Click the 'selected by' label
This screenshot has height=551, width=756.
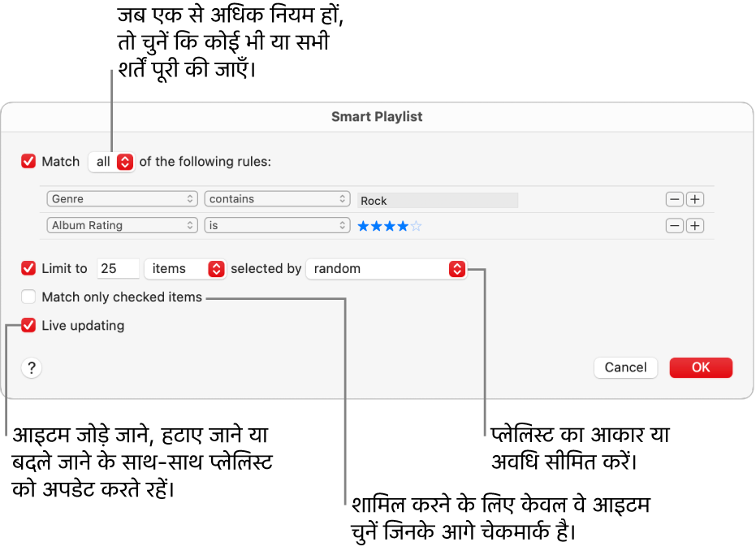pos(266,269)
